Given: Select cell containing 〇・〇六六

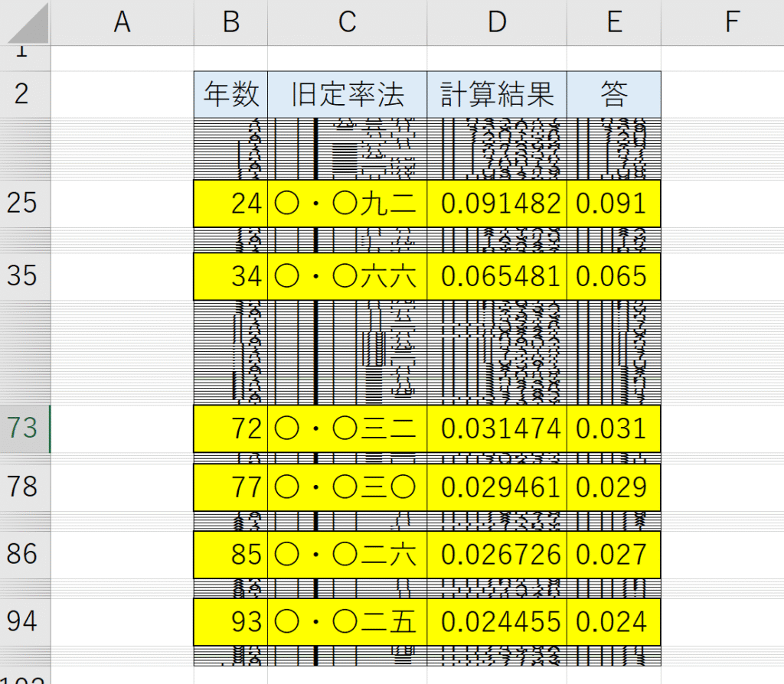Looking at the screenshot, I should coord(347,276).
